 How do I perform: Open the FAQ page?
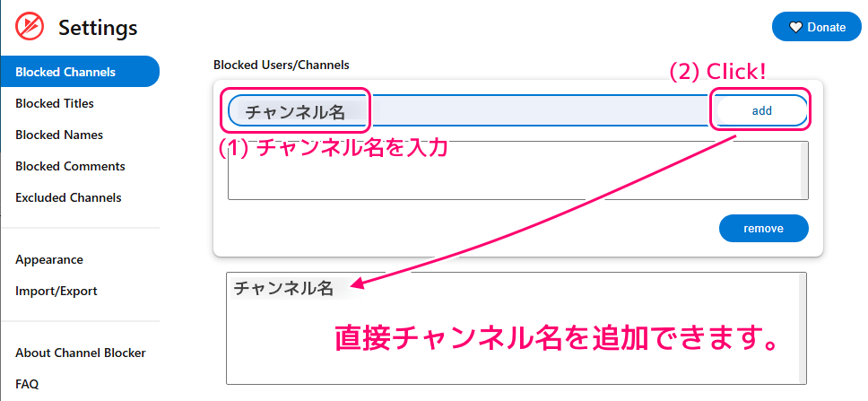click(27, 384)
